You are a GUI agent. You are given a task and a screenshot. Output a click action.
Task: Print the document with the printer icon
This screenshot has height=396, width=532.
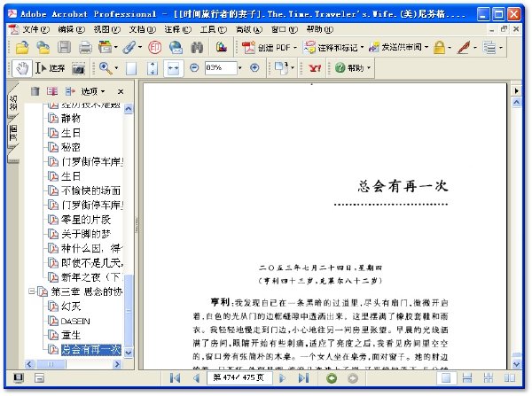coord(85,48)
